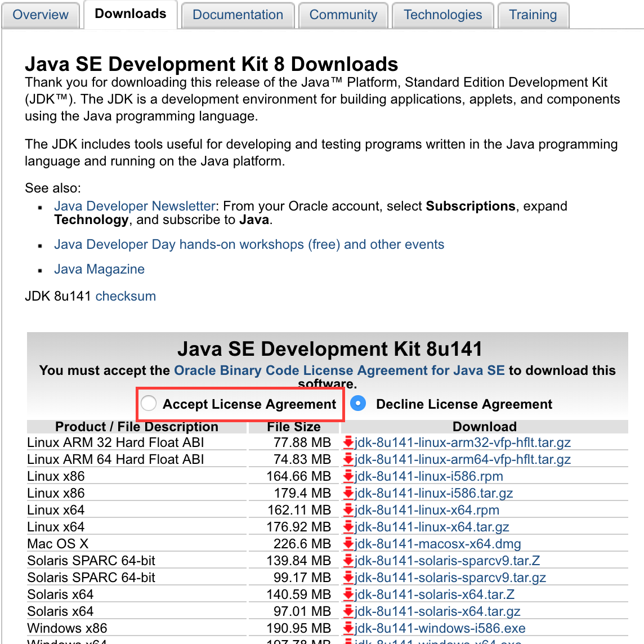Viewport: 644px width, 644px height.
Task: Click the JDK 8u141 checksum link
Action: click(126, 296)
